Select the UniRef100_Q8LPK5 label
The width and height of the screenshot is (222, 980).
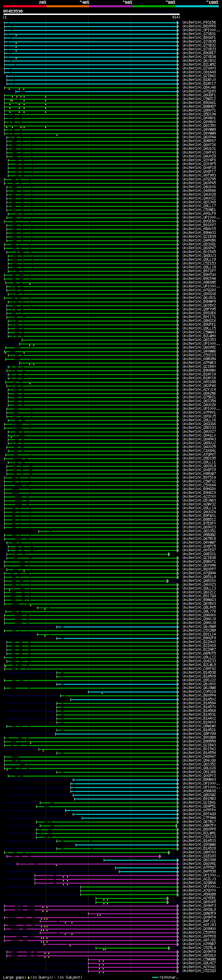199,608
